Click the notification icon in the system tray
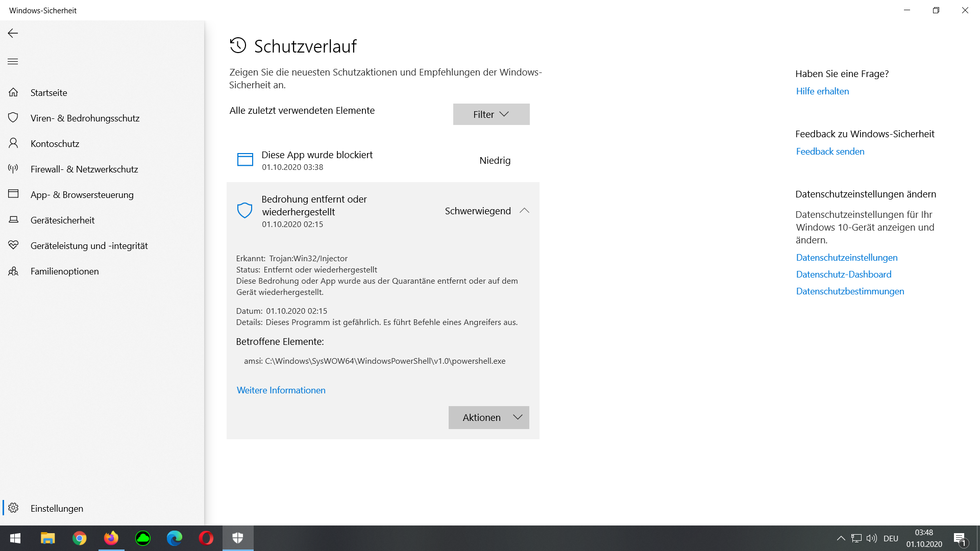The image size is (980, 551). coord(962,538)
